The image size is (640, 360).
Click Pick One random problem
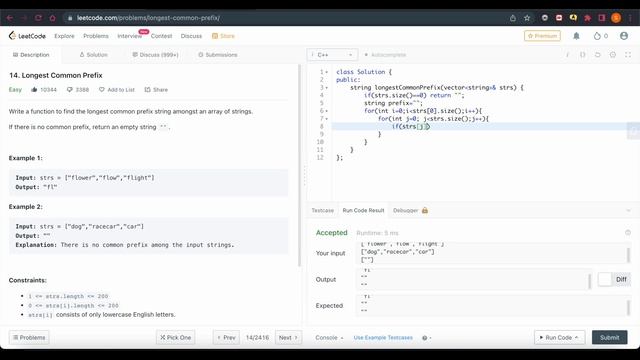click(176, 338)
